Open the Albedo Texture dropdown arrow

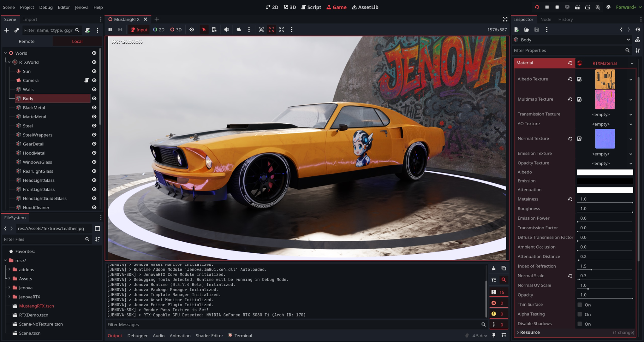(x=631, y=80)
